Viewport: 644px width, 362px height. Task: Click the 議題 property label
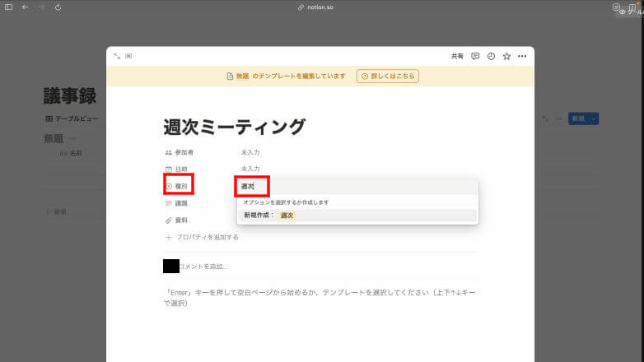point(176,203)
